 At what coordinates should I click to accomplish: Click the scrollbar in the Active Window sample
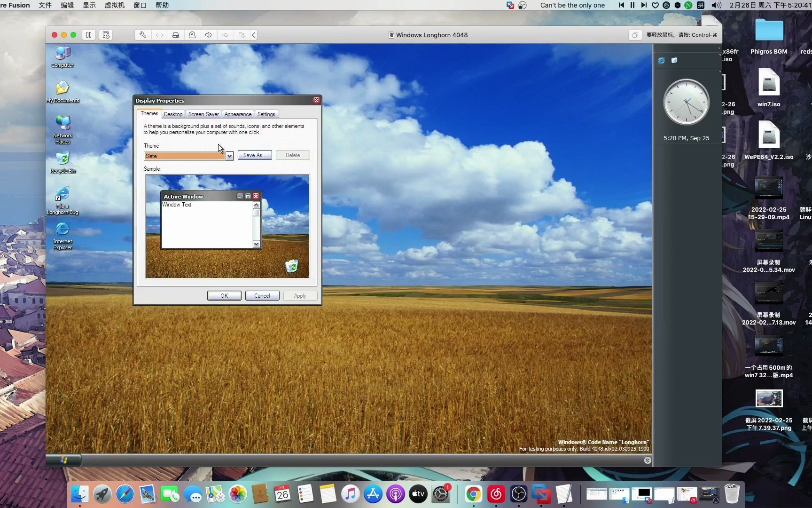point(256,224)
